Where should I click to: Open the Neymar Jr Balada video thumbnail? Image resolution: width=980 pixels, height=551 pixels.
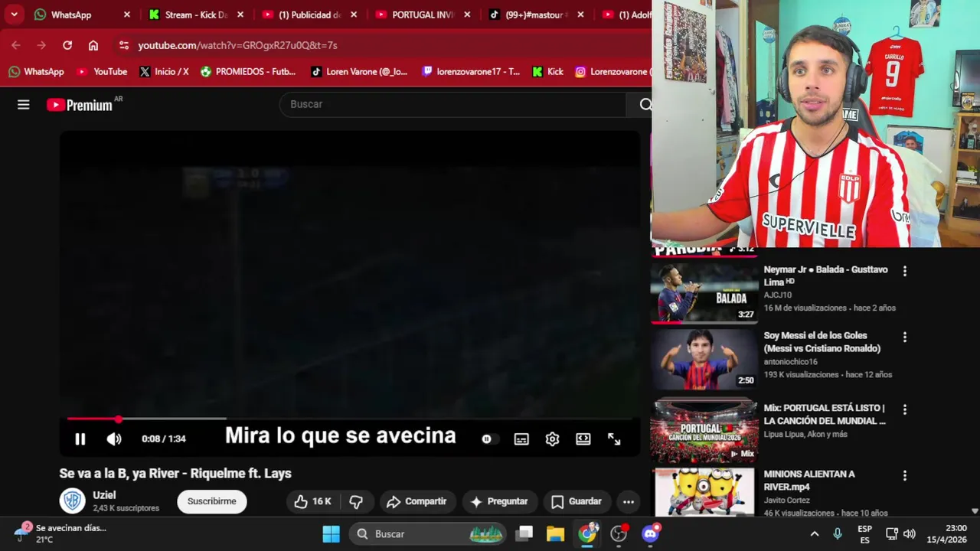(704, 293)
